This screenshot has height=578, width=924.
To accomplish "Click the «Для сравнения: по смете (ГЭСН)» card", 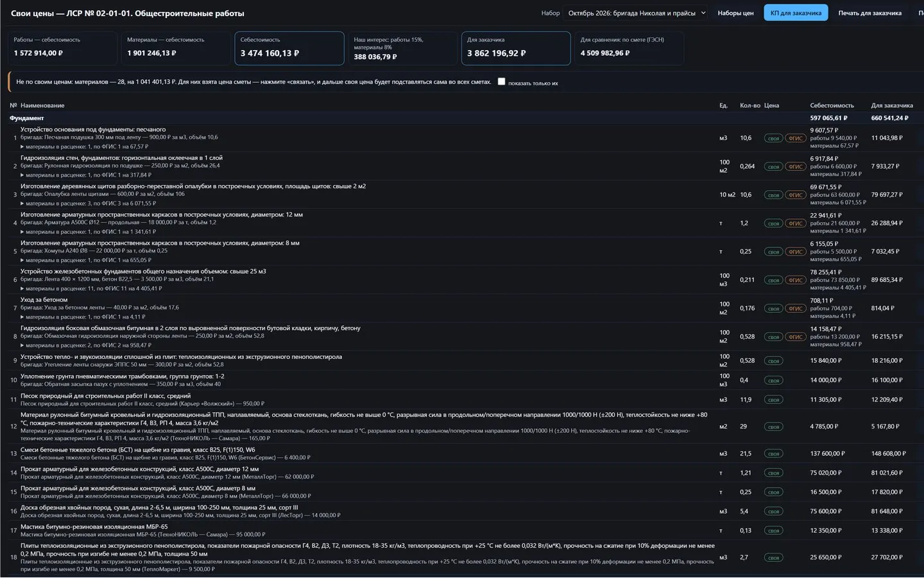I will [x=629, y=48].
